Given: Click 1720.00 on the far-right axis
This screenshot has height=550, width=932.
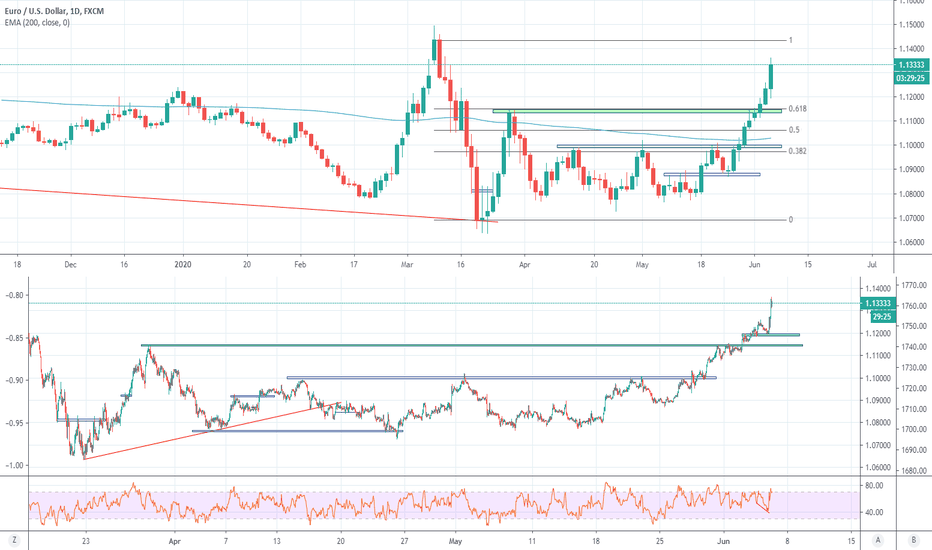Looking at the screenshot, I should click(914, 388).
